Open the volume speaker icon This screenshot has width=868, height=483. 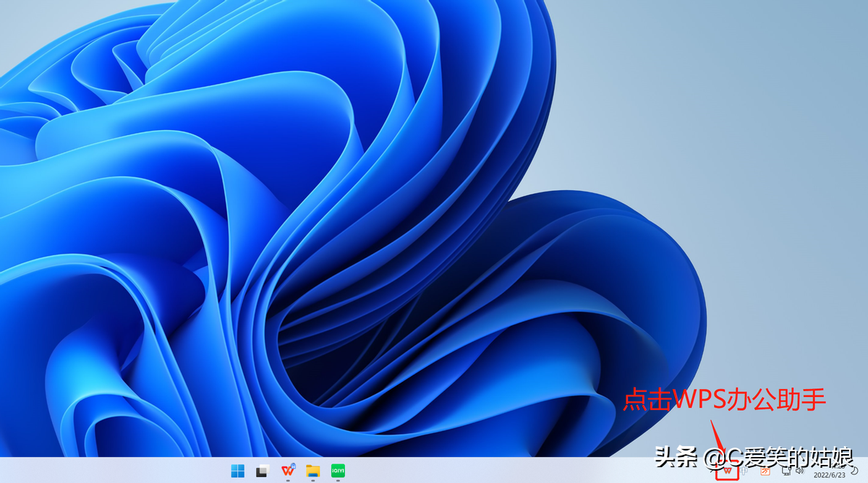799,471
